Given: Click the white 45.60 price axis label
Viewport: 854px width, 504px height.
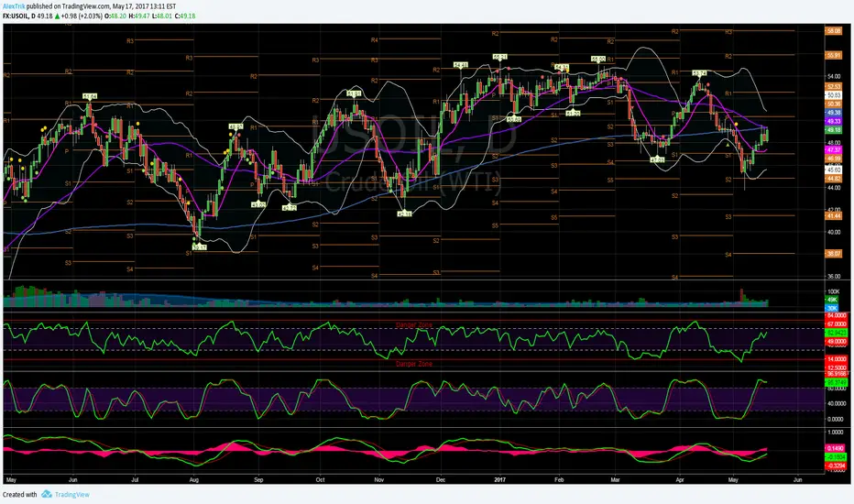Looking at the screenshot, I should [x=834, y=170].
